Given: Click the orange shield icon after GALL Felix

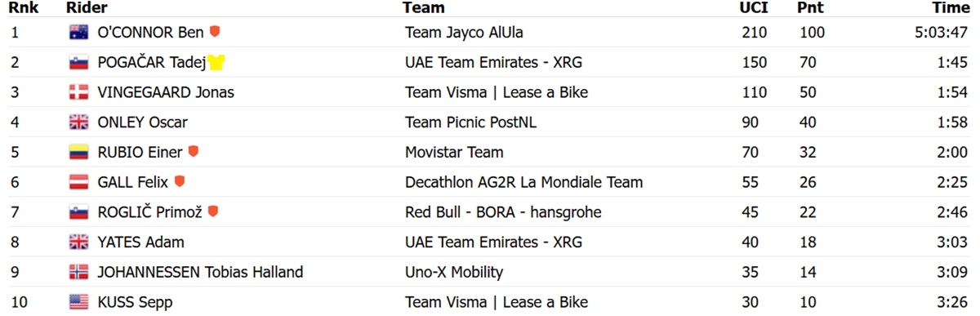Looking at the screenshot, I should click(x=180, y=181).
